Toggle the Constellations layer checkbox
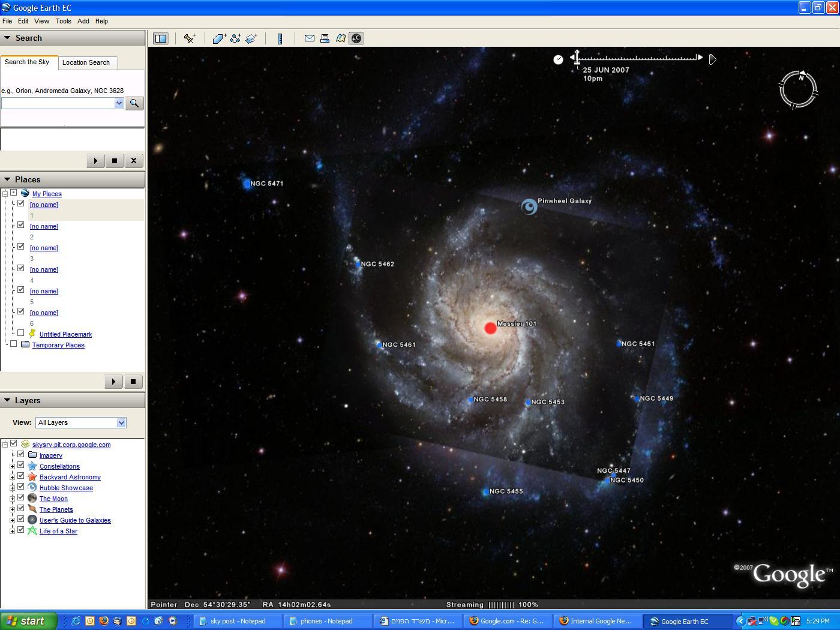Image resolution: width=840 pixels, height=630 pixels. pyautogui.click(x=21, y=465)
